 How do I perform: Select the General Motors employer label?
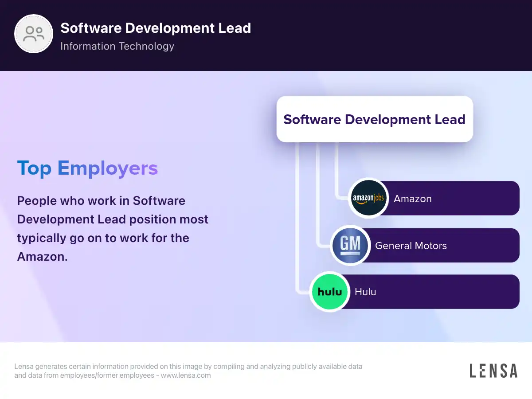tap(411, 246)
